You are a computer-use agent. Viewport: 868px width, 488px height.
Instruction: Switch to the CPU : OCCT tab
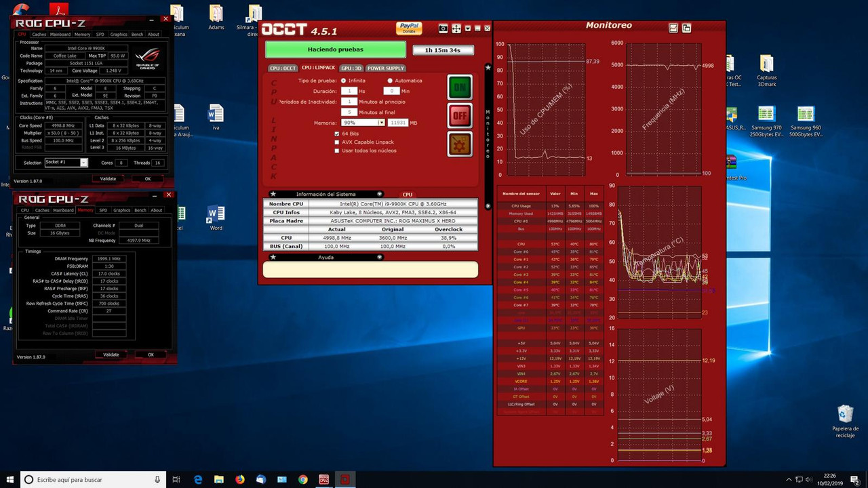coord(283,68)
